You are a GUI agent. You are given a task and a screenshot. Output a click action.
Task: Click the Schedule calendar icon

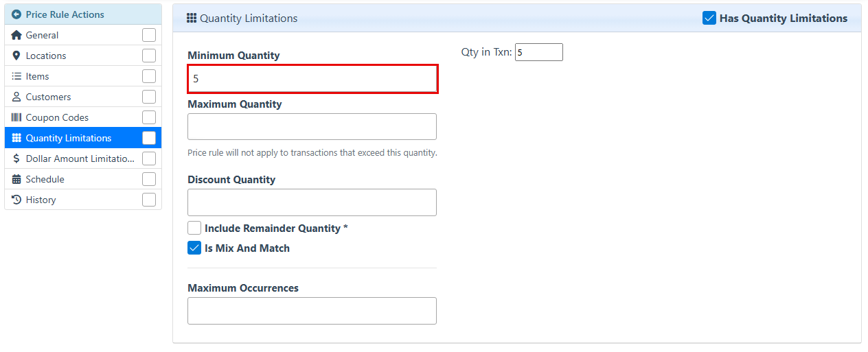point(16,179)
